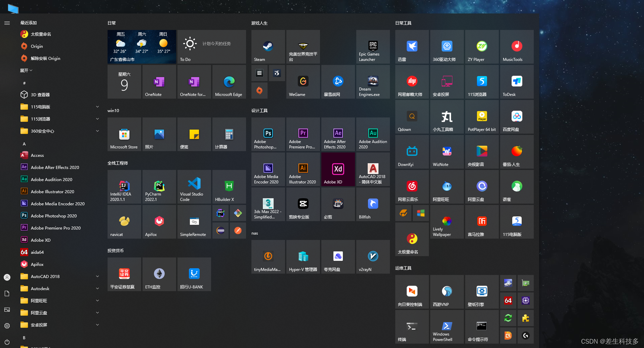
Task: Open PotPlayer 64 bit tile
Action: [482, 117]
